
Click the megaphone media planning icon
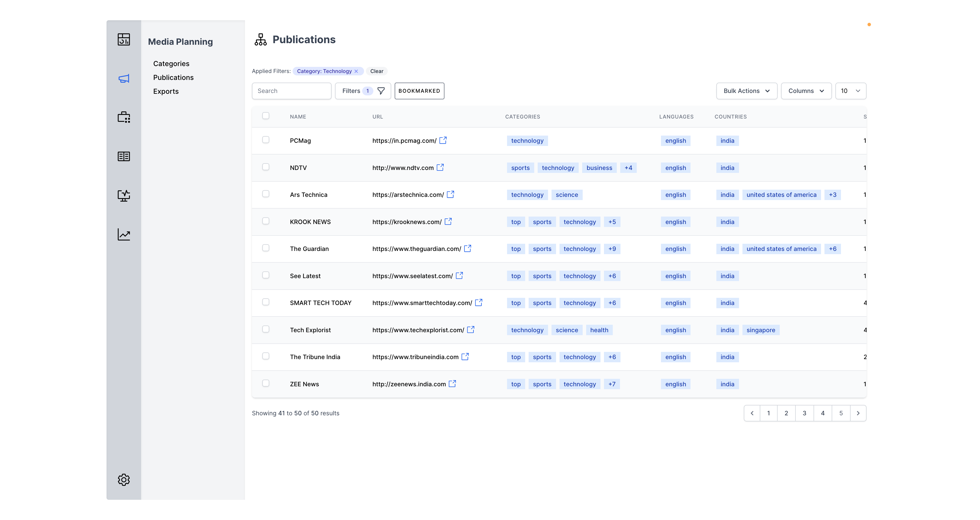point(124,78)
